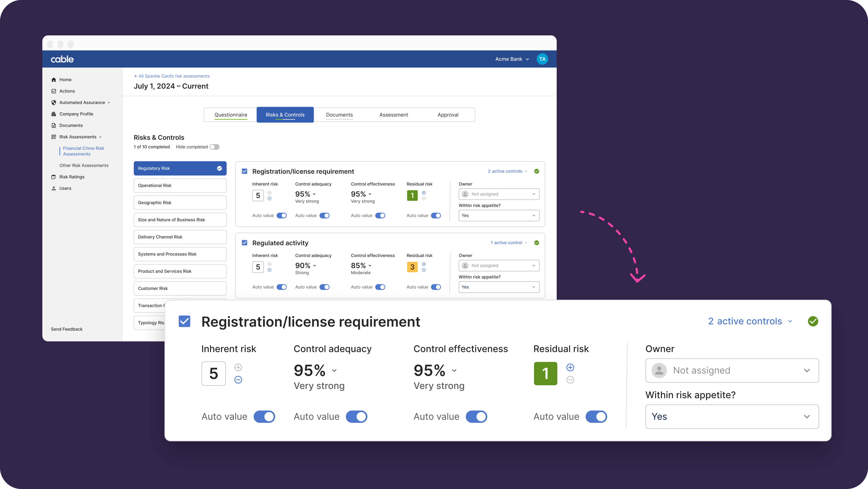Disable Auto value for enlarged Inherent risk

(x=264, y=417)
